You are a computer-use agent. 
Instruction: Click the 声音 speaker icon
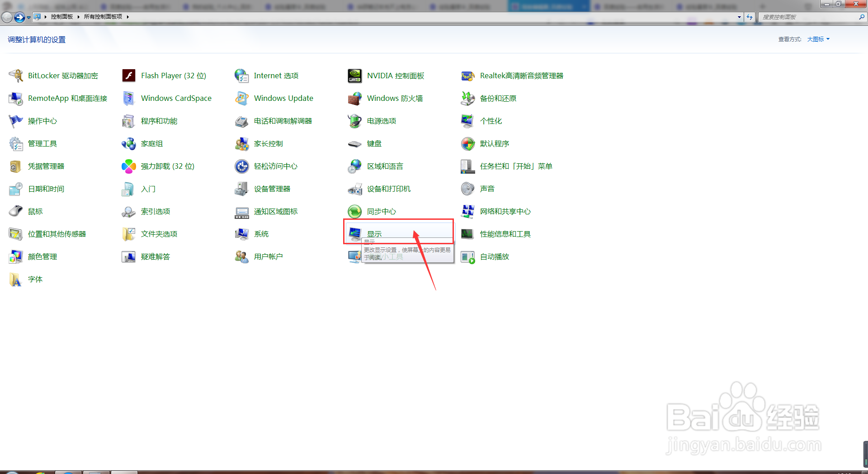pos(468,189)
